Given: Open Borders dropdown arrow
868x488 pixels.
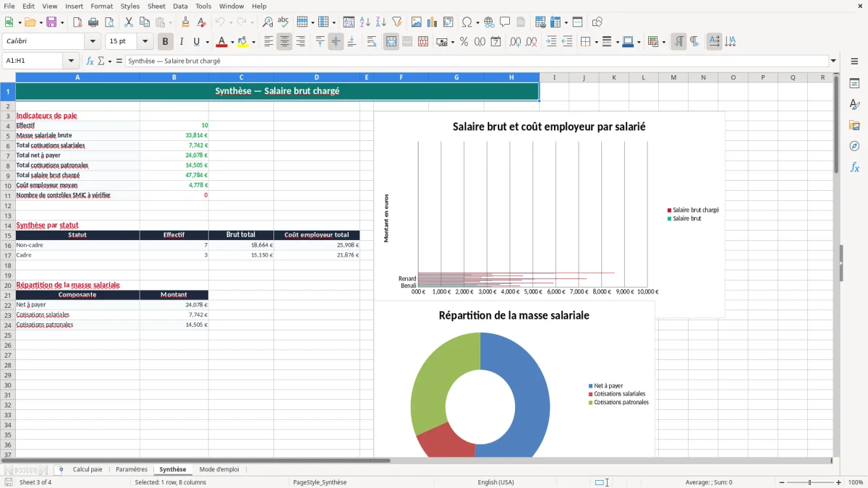Looking at the screenshot, I should [x=595, y=42].
